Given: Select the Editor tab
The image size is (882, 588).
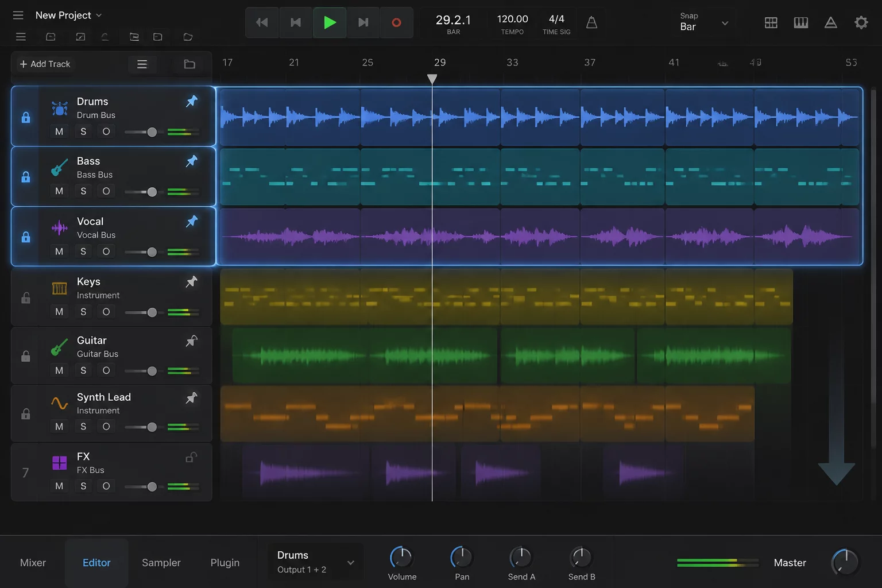Looking at the screenshot, I should tap(96, 563).
